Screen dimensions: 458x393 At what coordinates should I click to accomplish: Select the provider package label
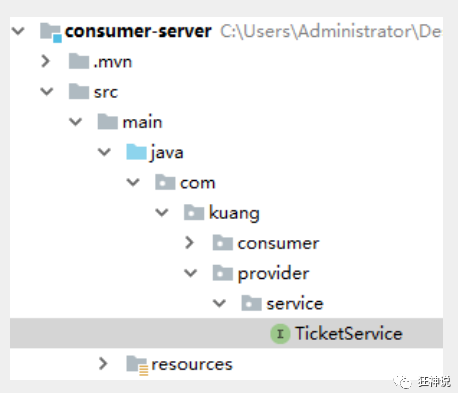(273, 274)
